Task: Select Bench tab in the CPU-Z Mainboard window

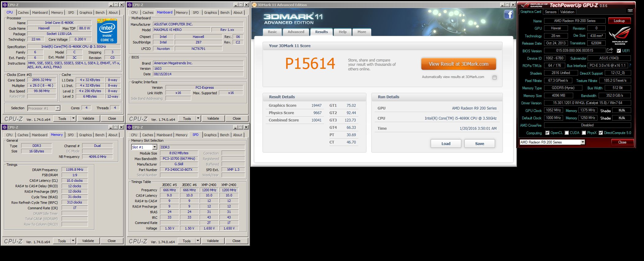Action: pyautogui.click(x=225, y=13)
